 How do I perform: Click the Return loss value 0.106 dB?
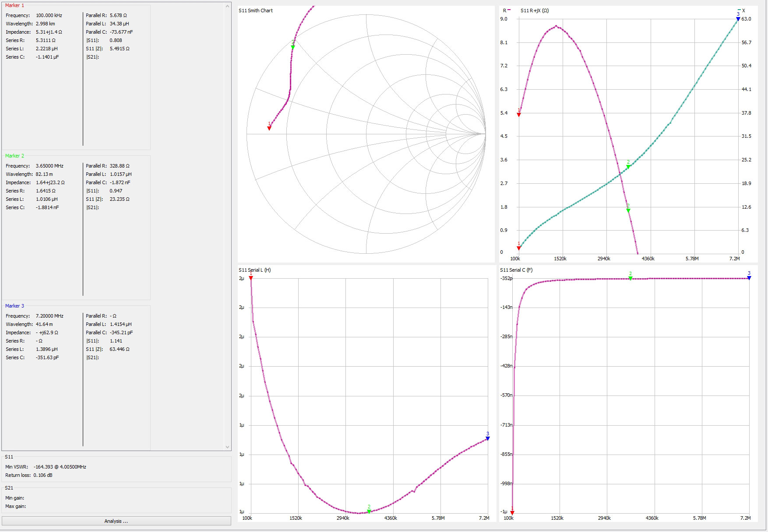[x=43, y=475]
